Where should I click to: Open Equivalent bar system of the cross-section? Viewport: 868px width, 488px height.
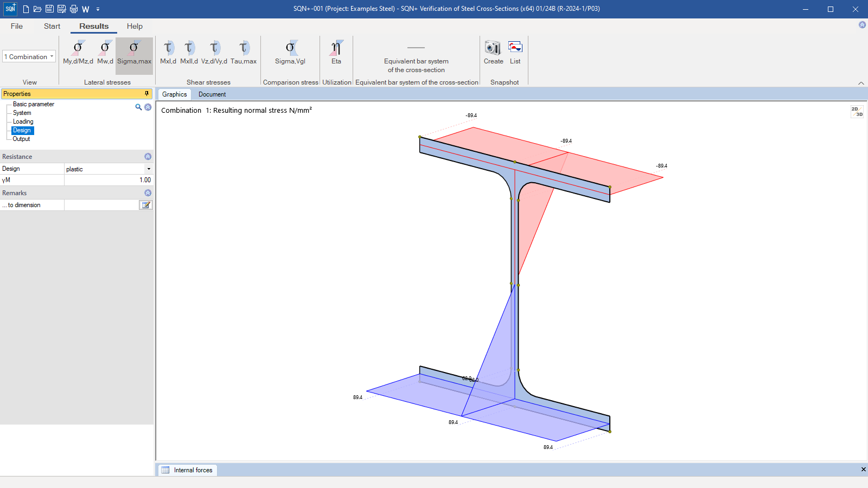[x=416, y=57]
